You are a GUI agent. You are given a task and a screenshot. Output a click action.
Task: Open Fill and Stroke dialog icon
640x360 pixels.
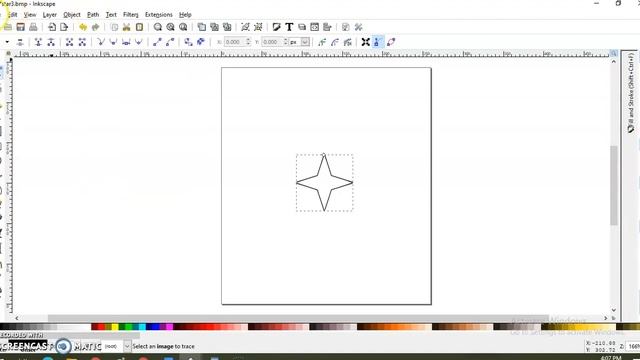click(276, 27)
